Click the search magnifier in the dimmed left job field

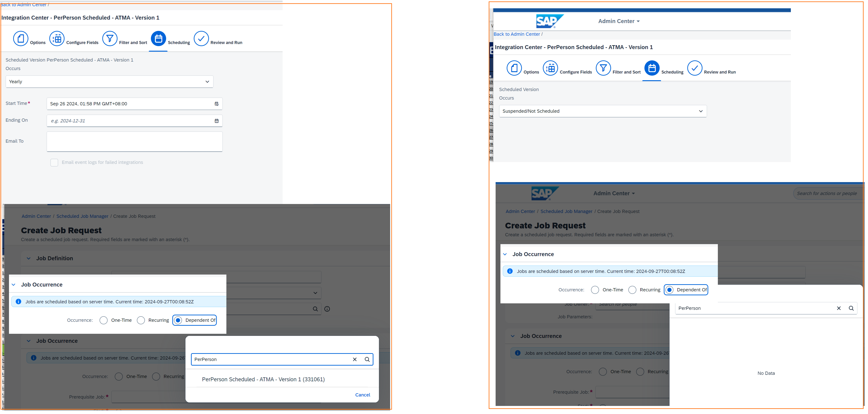click(x=315, y=309)
